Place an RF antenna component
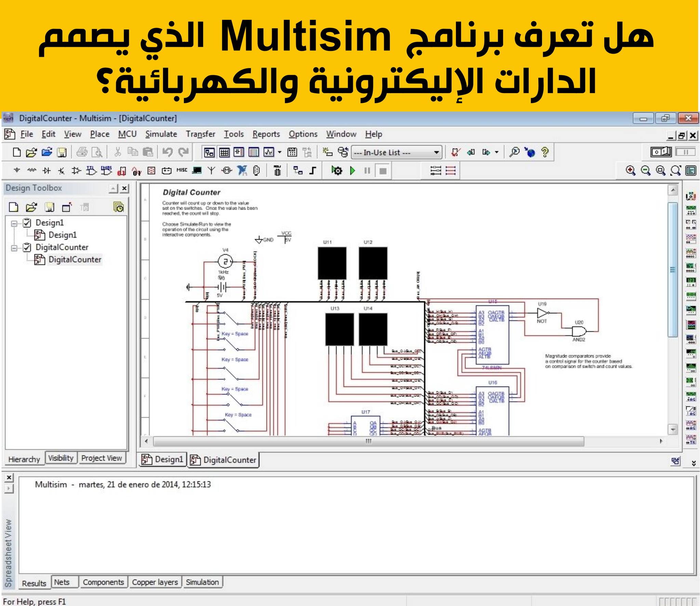The height and width of the screenshot is (606, 700). pyautogui.click(x=212, y=170)
